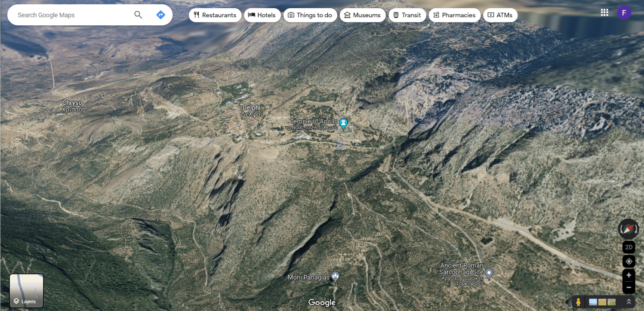This screenshot has height=311, width=644.
Task: Expand the imagery panel with double chevron
Action: pos(629,302)
